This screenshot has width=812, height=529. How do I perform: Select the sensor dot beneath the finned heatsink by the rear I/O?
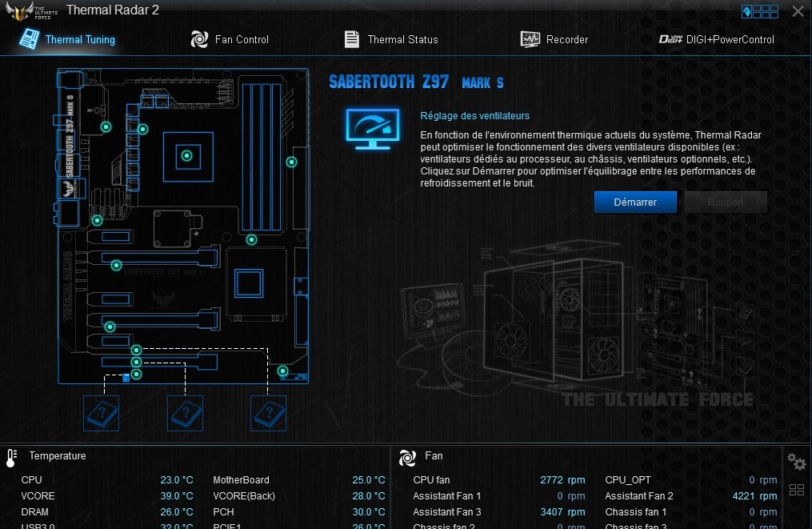pos(98,221)
